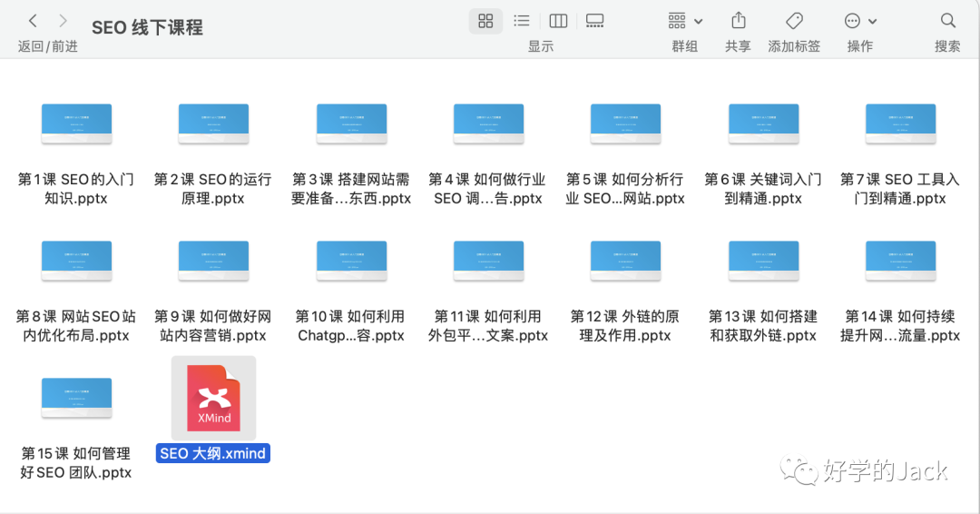This screenshot has width=980, height=514.
Task: Click filename 第1课 SEO的入门知识.pptx
Action: tap(76, 189)
